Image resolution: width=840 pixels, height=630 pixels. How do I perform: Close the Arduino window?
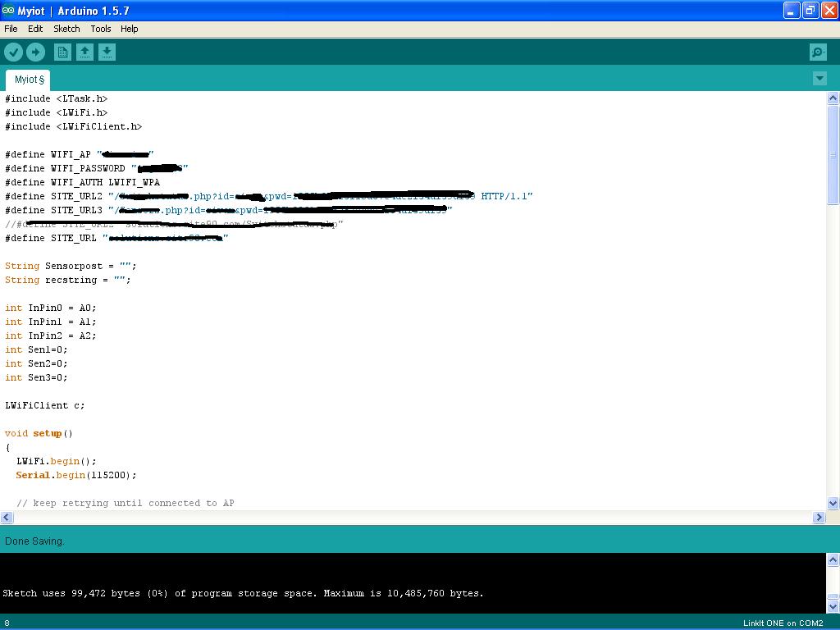click(x=829, y=10)
